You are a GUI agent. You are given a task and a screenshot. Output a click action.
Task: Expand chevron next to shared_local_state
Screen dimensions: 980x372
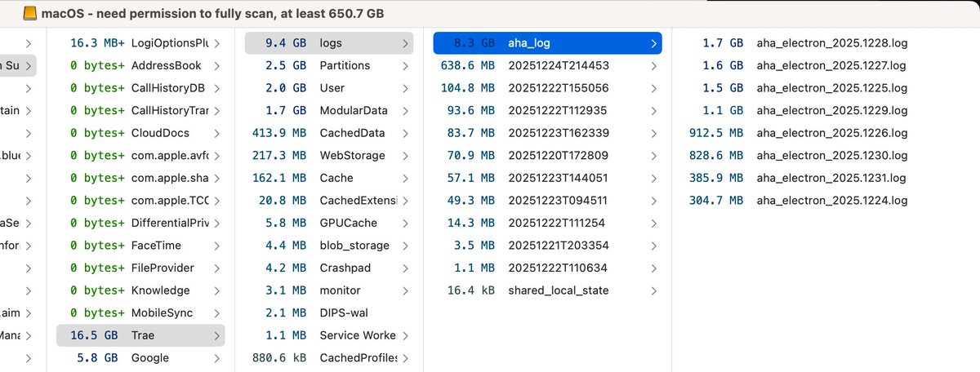click(x=653, y=290)
